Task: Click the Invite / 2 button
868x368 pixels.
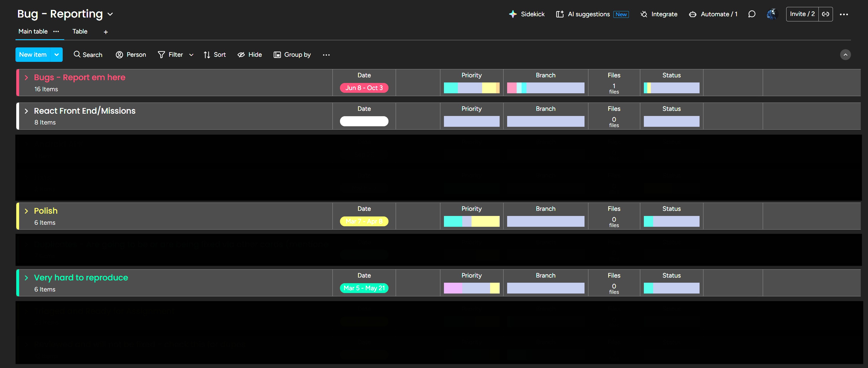Action: click(802, 14)
